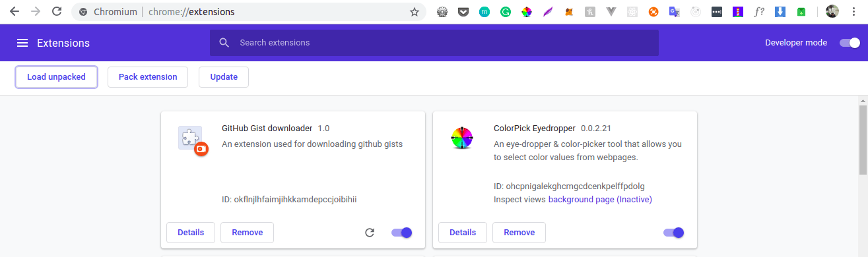Open the Lighthouse extension icon
This screenshot has width=868, height=257.
point(738,12)
